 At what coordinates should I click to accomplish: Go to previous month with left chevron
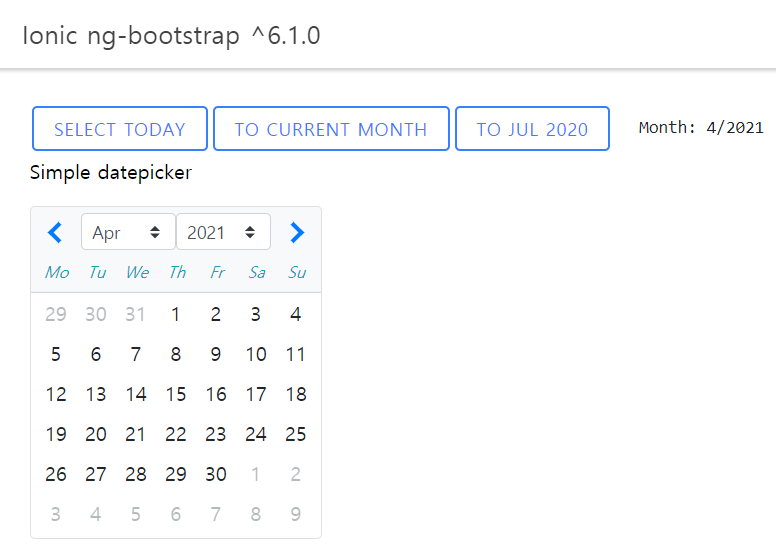[55, 232]
